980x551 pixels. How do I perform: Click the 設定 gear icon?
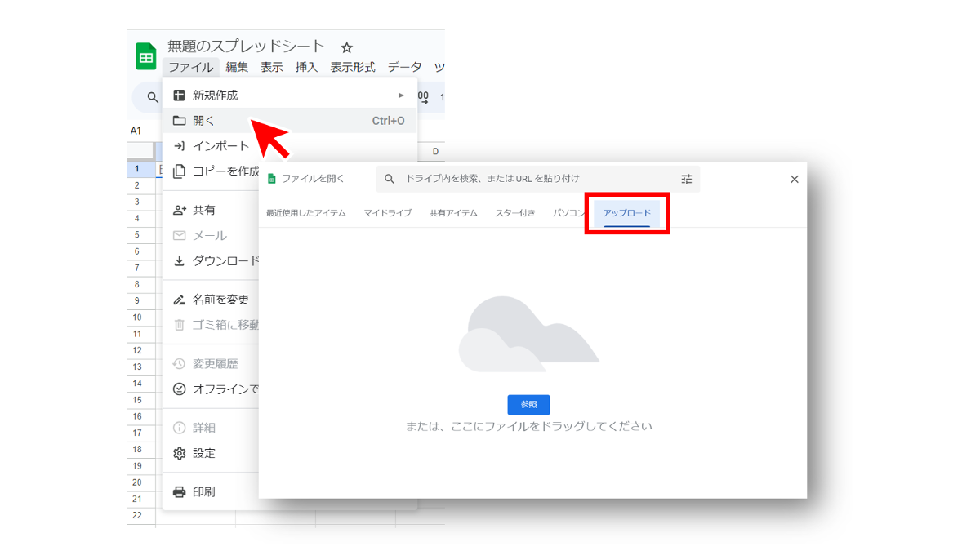(180, 454)
